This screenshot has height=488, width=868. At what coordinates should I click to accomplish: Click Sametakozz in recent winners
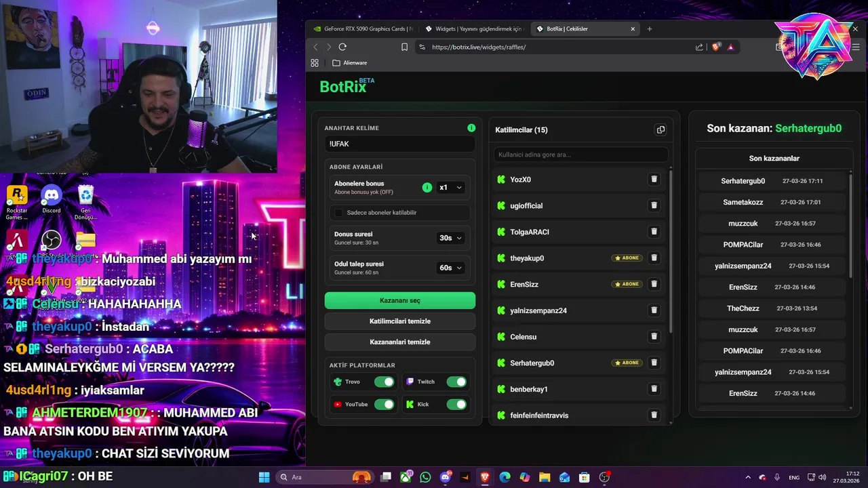pos(743,202)
